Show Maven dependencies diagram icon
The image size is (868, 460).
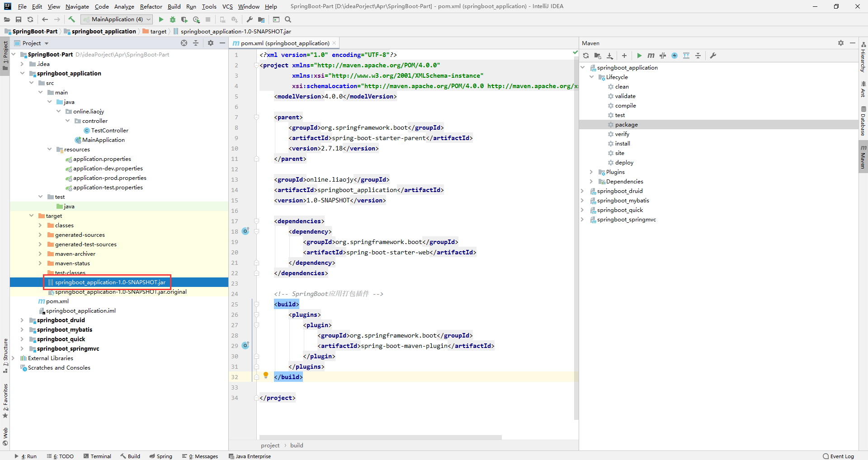click(686, 56)
